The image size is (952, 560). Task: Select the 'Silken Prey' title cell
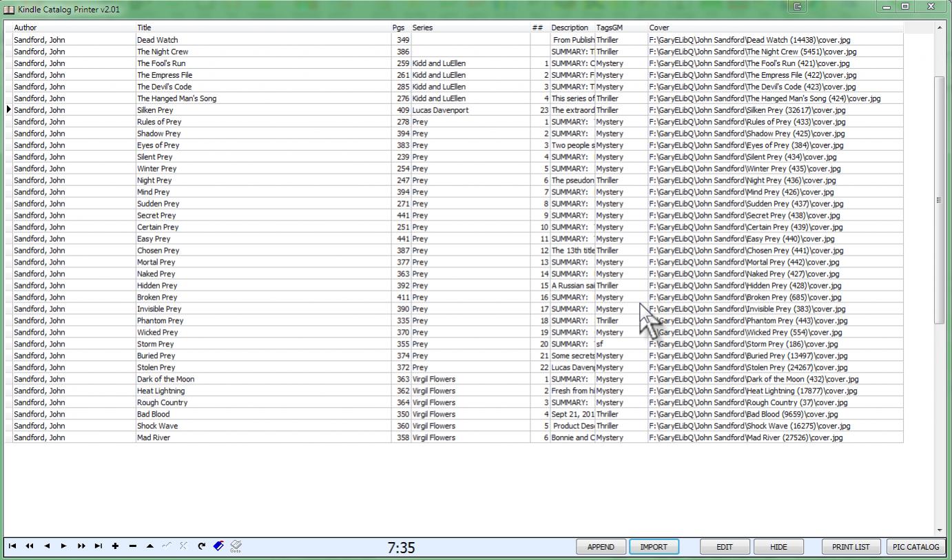[263, 110]
